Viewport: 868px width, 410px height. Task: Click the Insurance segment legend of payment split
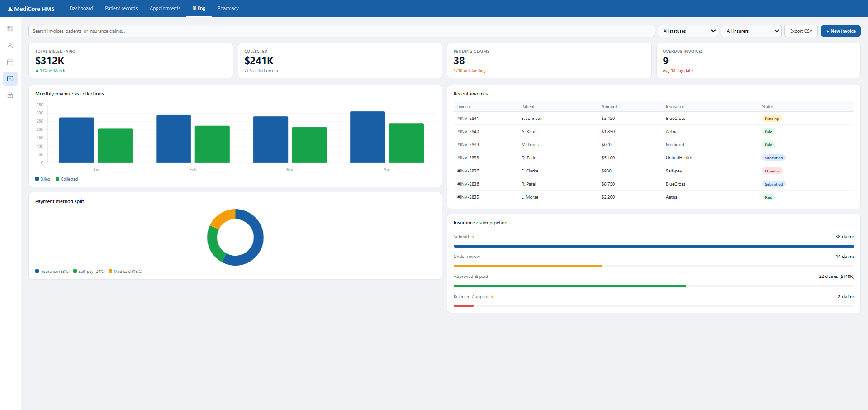pos(52,272)
